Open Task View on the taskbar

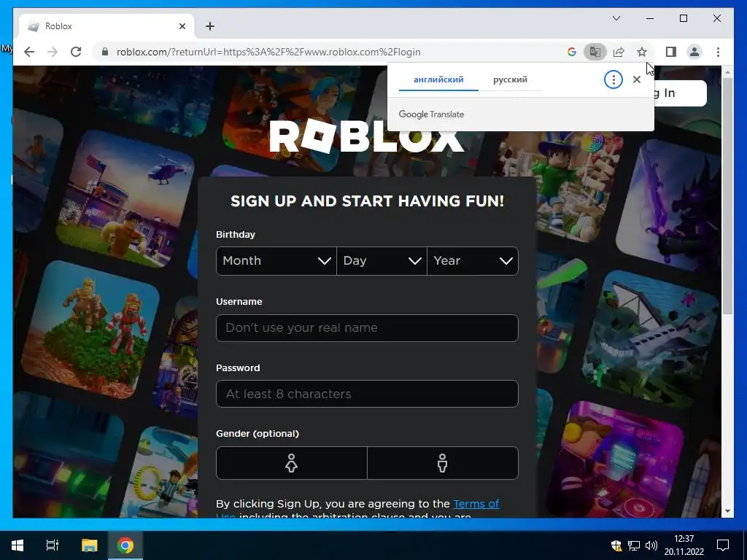(x=52, y=545)
